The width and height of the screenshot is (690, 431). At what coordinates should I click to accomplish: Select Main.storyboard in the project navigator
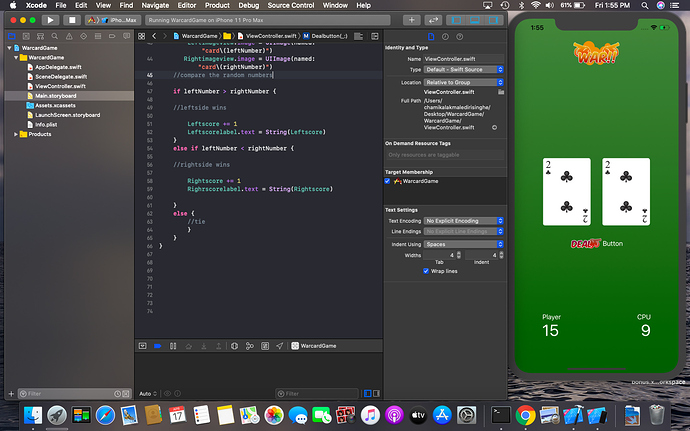55,95
